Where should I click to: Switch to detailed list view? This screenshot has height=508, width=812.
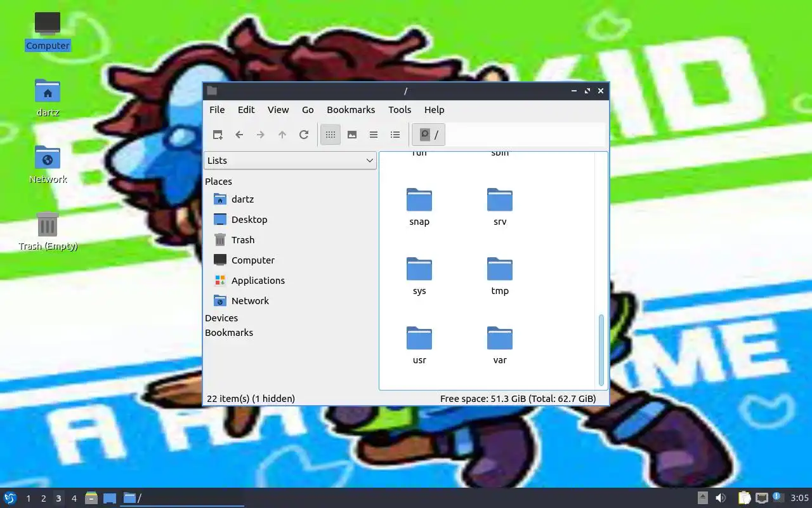coord(395,135)
